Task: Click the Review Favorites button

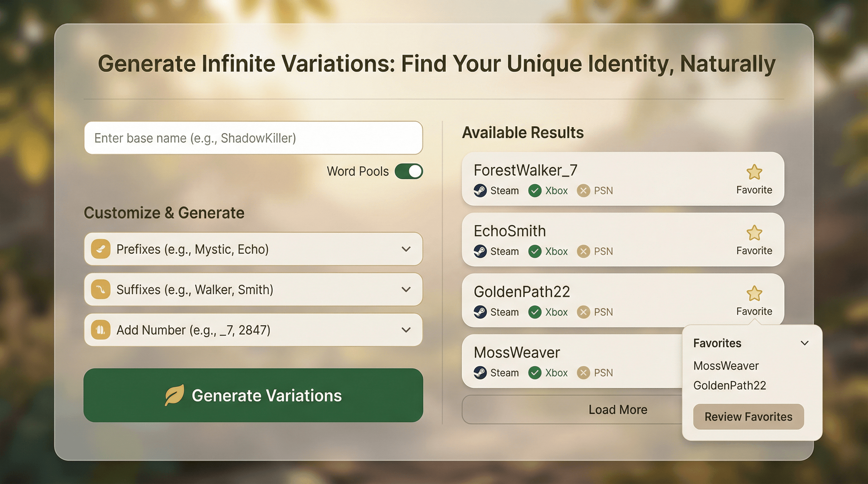Action: pos(748,417)
